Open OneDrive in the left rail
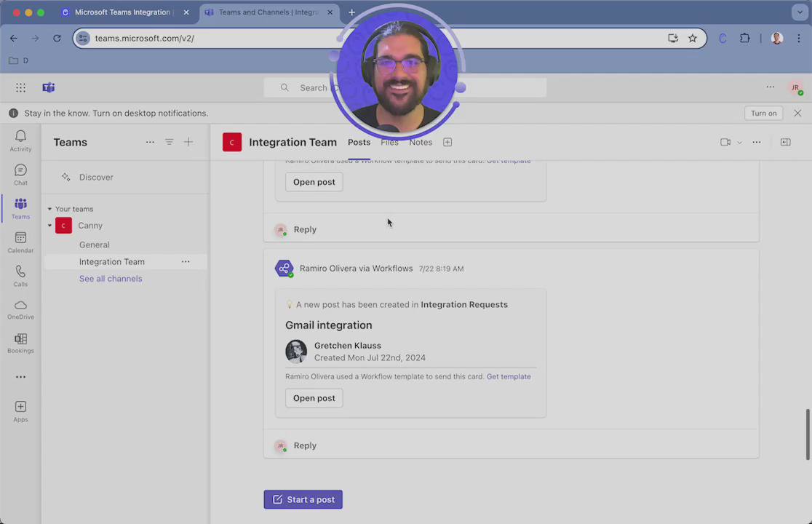Screen dimensions: 812x524 pos(20,309)
